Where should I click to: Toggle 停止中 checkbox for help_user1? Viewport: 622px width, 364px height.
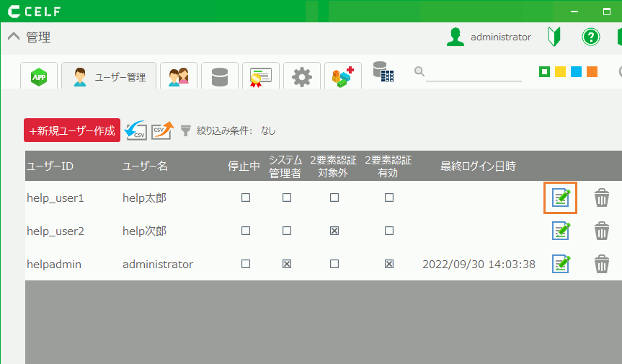[x=246, y=197]
